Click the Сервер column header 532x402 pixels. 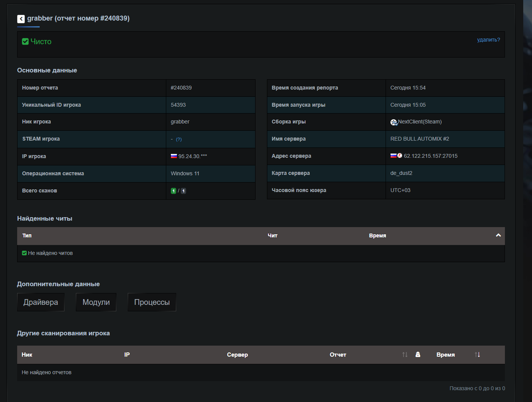[x=238, y=355]
